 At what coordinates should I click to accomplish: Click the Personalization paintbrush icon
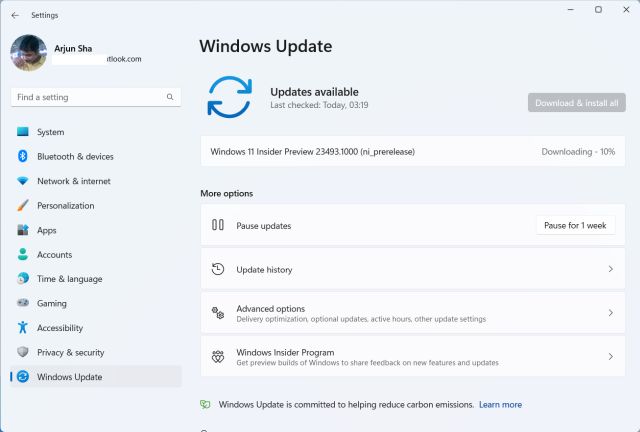tap(22, 206)
